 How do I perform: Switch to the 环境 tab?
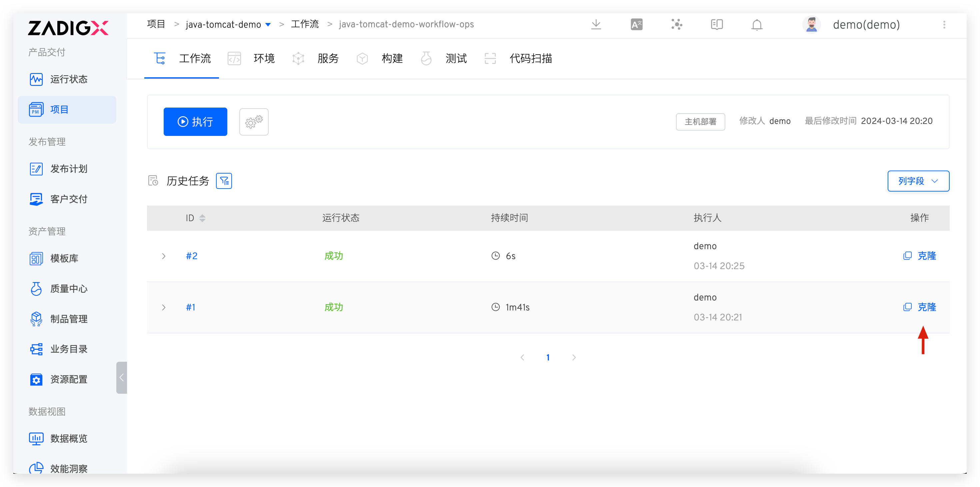[x=251, y=59]
